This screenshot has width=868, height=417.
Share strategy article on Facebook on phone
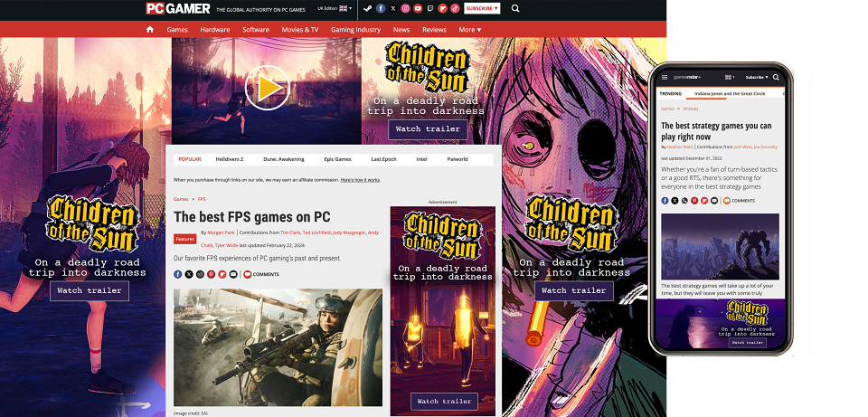[x=665, y=201]
